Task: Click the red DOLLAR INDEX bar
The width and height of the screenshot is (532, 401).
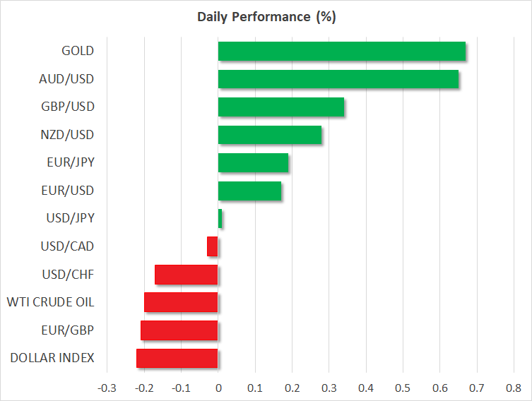Action: pos(177,358)
